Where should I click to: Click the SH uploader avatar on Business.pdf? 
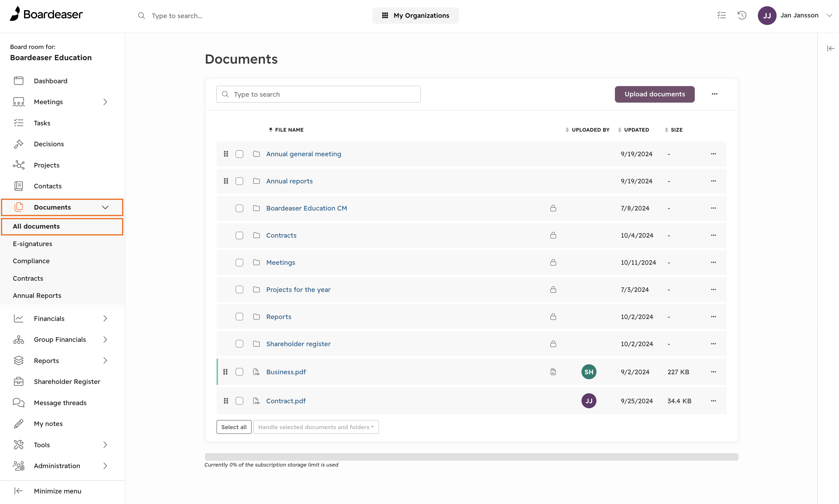(x=589, y=372)
